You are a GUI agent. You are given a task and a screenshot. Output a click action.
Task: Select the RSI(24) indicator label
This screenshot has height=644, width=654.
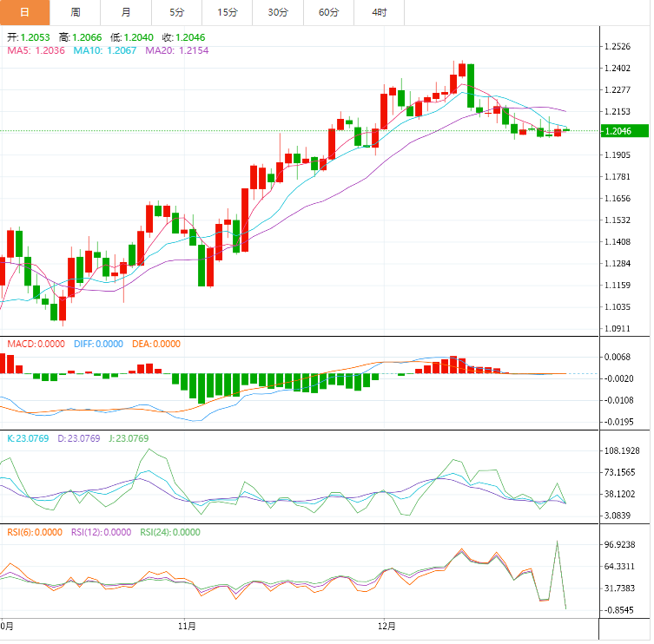(169, 532)
